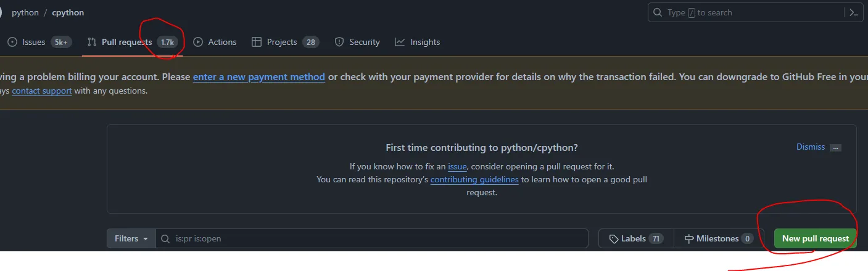
Task: Click the Type to search box
Action: click(740, 12)
